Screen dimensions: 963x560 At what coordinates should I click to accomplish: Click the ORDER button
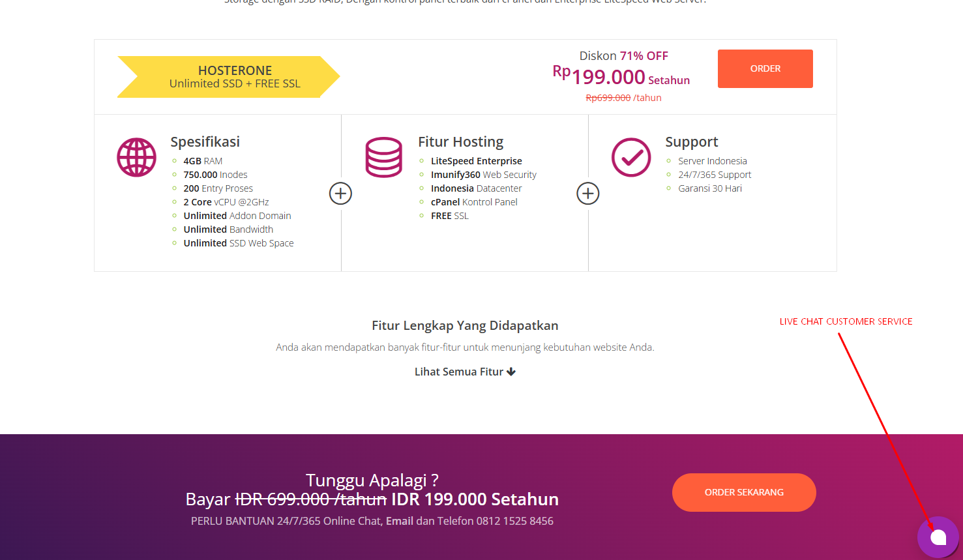point(765,68)
